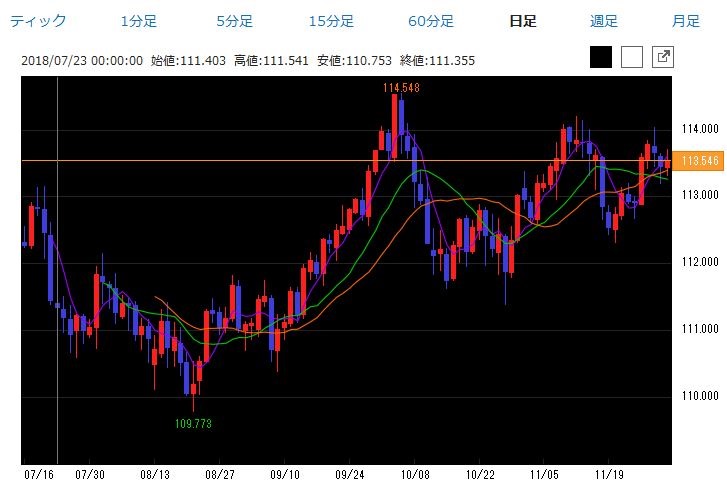Click the 113.546 current price label
The width and height of the screenshot is (727, 492).
coord(698,161)
